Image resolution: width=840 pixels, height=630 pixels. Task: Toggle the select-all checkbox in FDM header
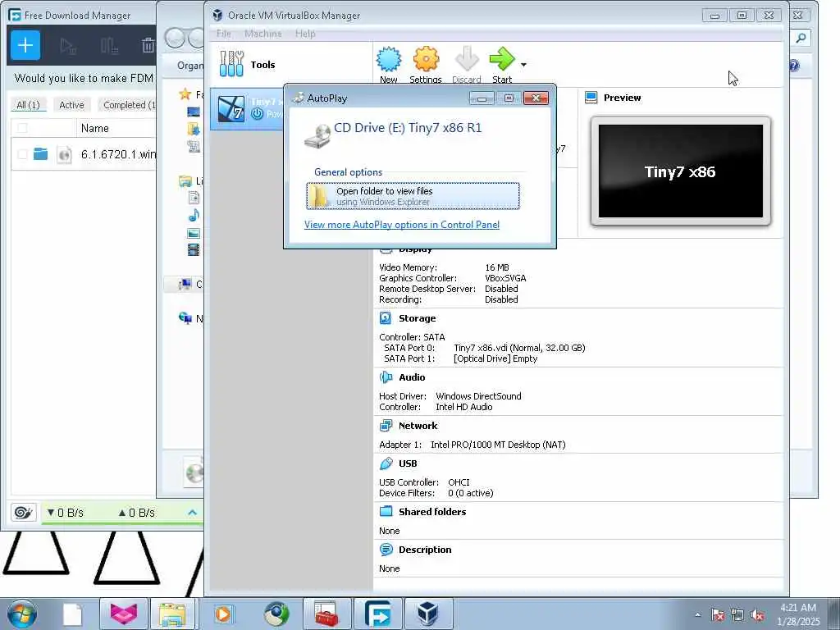click(22, 128)
